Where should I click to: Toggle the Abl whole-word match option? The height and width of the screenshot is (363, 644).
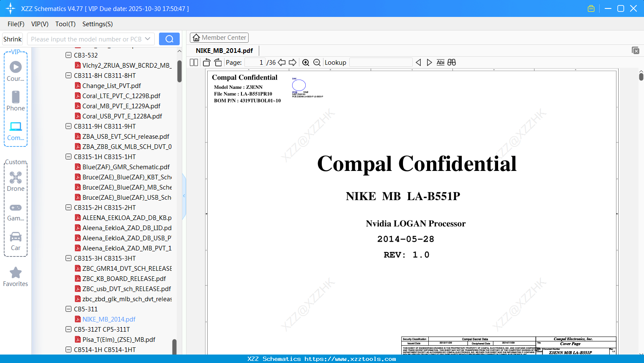pos(441,63)
